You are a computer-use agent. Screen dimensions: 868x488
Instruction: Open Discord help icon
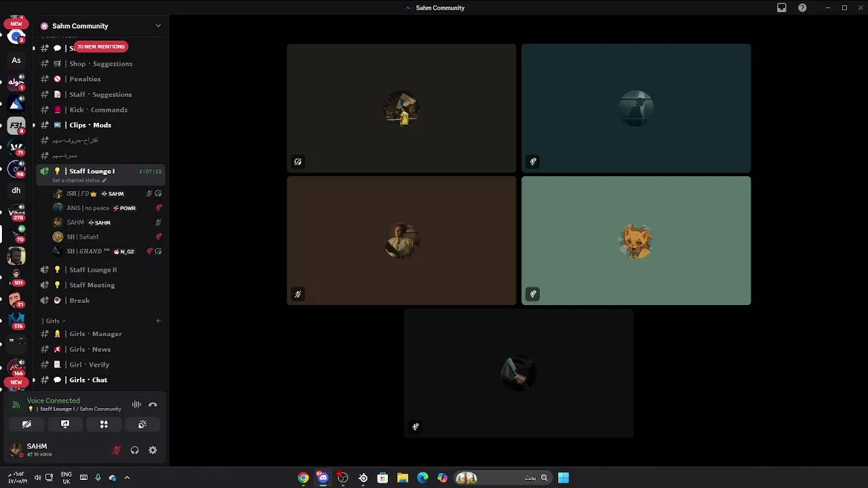pyautogui.click(x=802, y=8)
